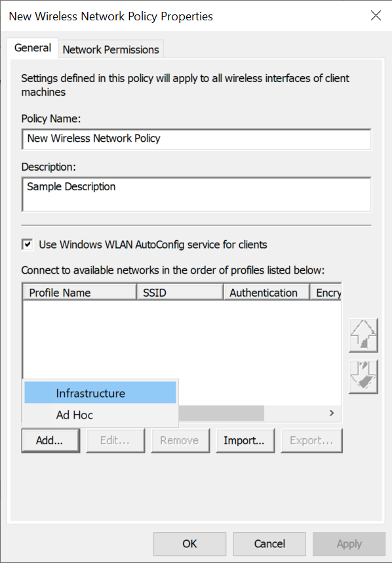Click inside the Description text box
This screenshot has width=392, height=563.
point(196,194)
